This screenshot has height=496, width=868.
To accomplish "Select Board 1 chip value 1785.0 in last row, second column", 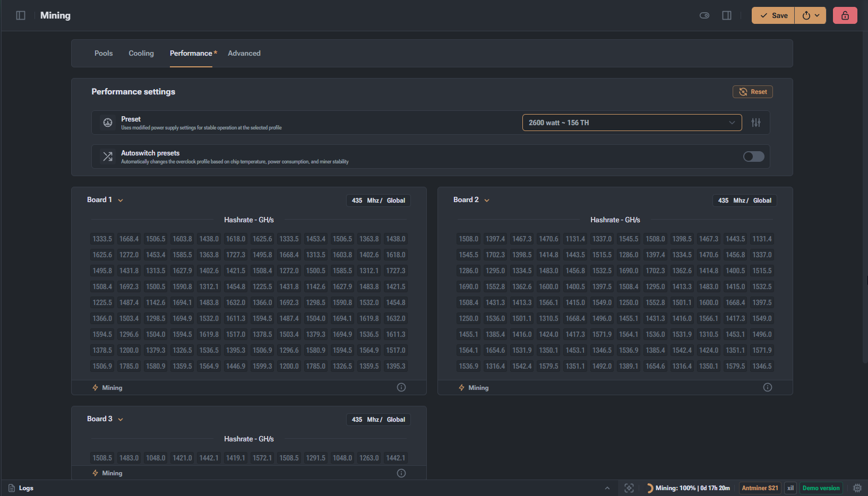I will [x=129, y=366].
